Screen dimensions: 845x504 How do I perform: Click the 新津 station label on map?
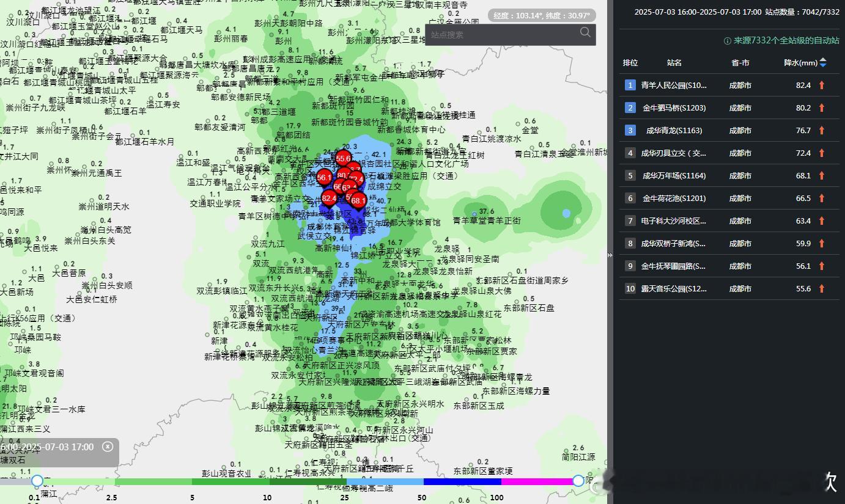coord(219,341)
